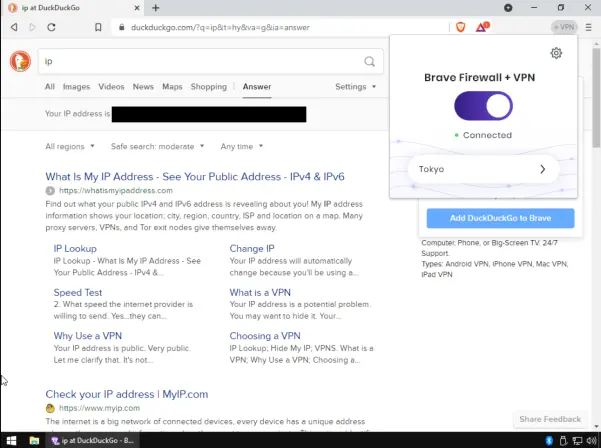The width and height of the screenshot is (601, 448).
Task: Click the browser forward arrow
Action: click(x=33, y=27)
